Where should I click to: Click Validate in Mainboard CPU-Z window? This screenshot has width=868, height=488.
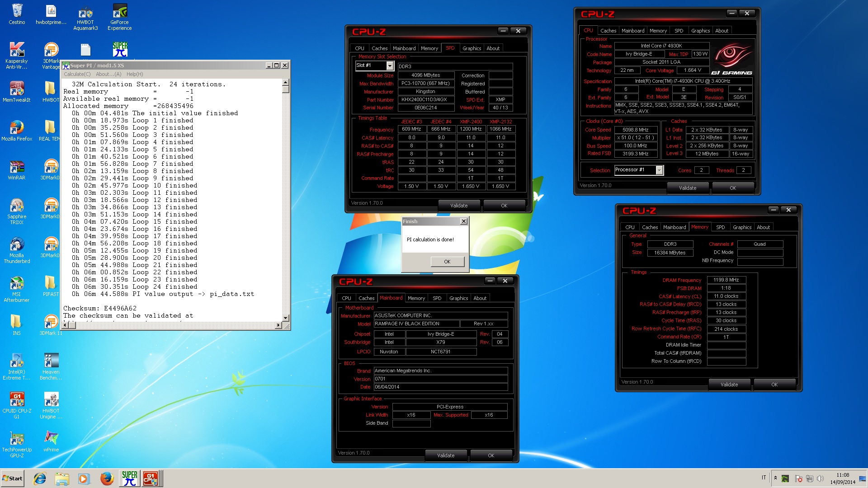pyautogui.click(x=446, y=455)
